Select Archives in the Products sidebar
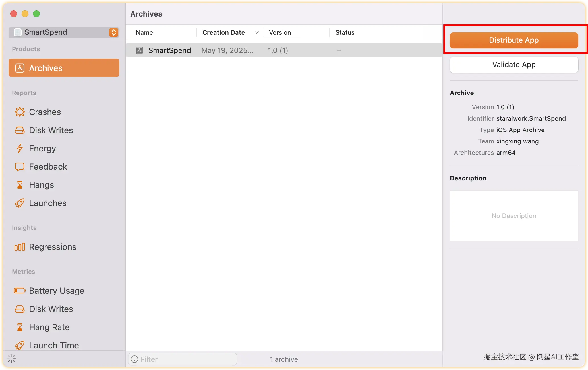The height and width of the screenshot is (370, 588). (x=64, y=68)
